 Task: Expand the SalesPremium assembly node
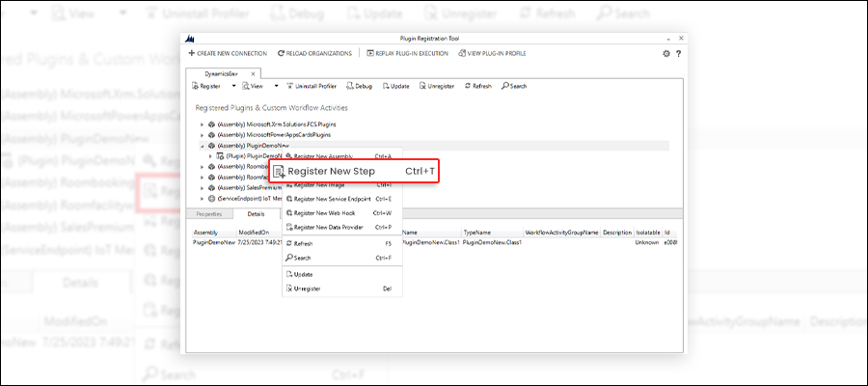203,188
